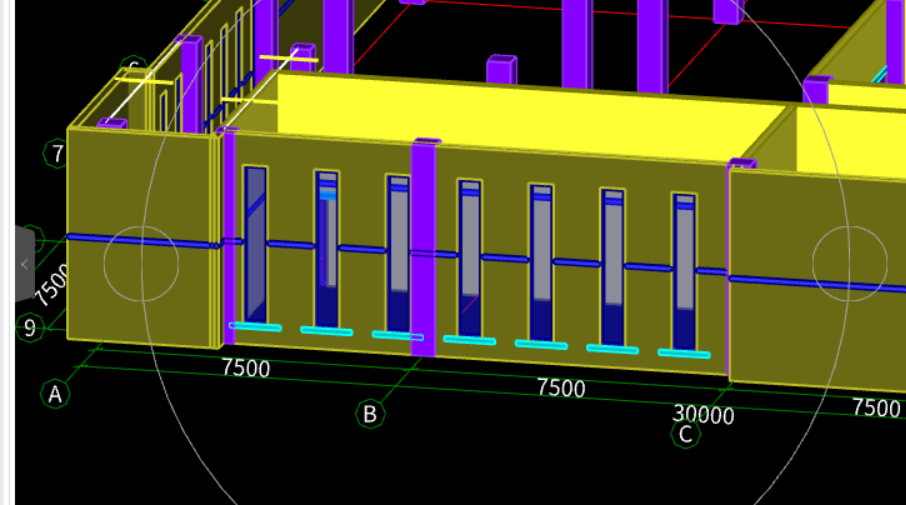Select the leftmost transparent window in the wall
906x505 pixels.
coord(255,244)
